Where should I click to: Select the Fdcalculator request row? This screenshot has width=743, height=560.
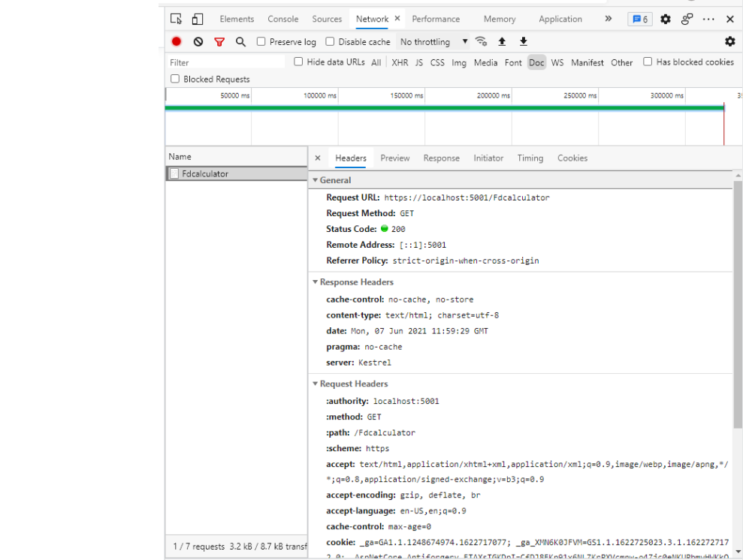(x=237, y=173)
